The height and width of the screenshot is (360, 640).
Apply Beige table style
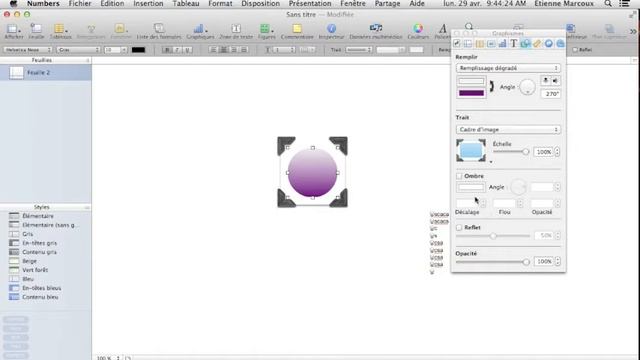(x=29, y=261)
